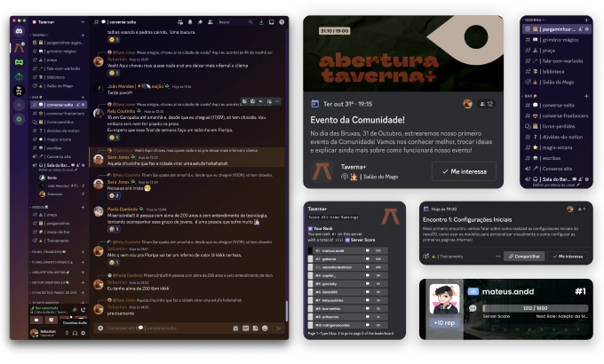Open more options dots in message hover toolbar
The image size is (604, 364).
pos(277,101)
